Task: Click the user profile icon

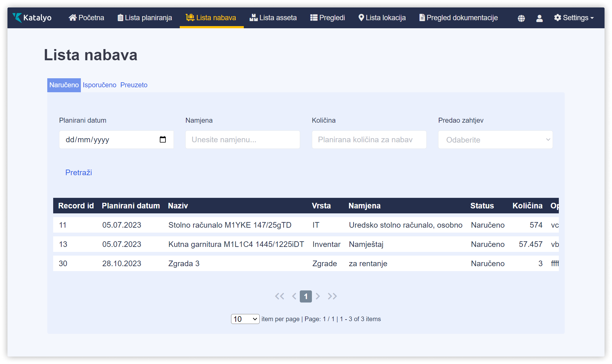Action: tap(539, 18)
